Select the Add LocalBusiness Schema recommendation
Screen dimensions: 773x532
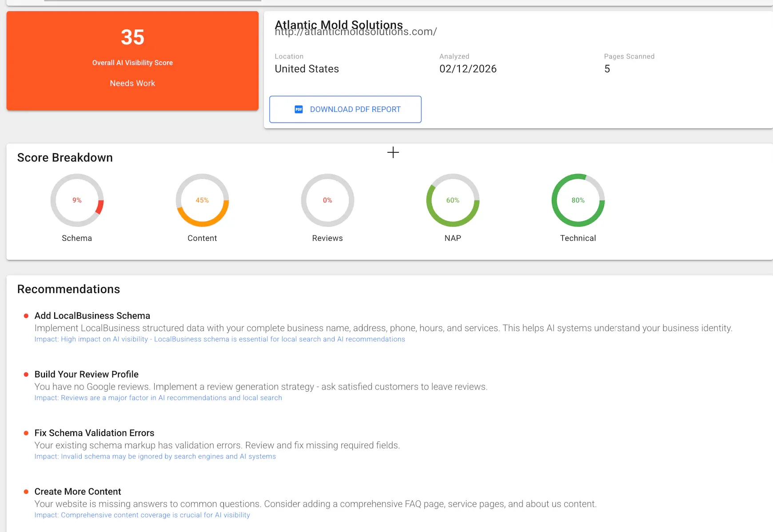pos(92,316)
